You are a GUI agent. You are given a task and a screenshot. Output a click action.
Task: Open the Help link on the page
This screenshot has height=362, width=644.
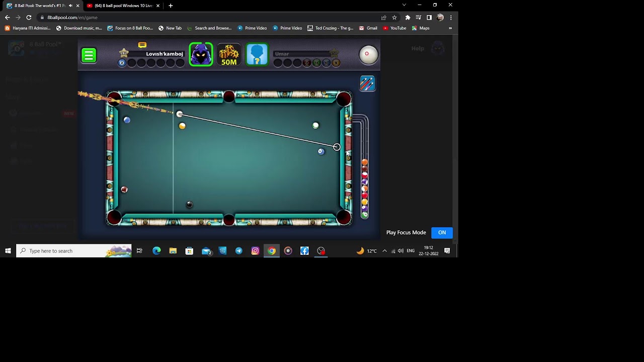(x=418, y=48)
